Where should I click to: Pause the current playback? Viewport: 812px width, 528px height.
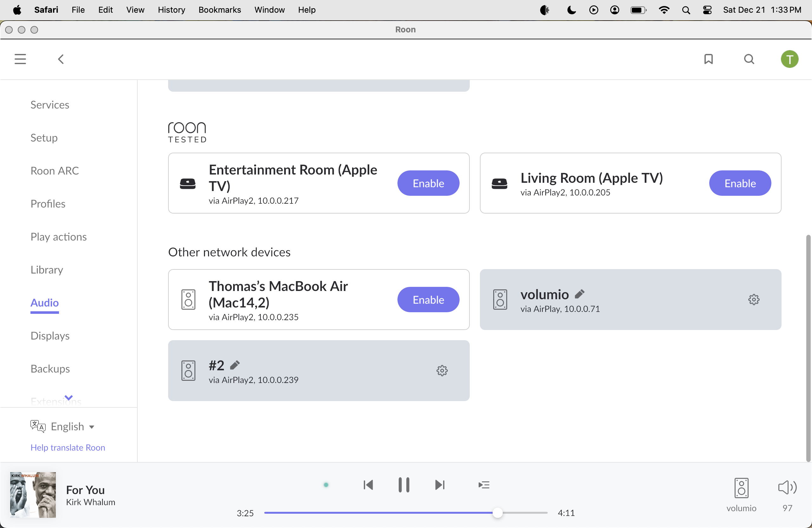click(x=403, y=485)
